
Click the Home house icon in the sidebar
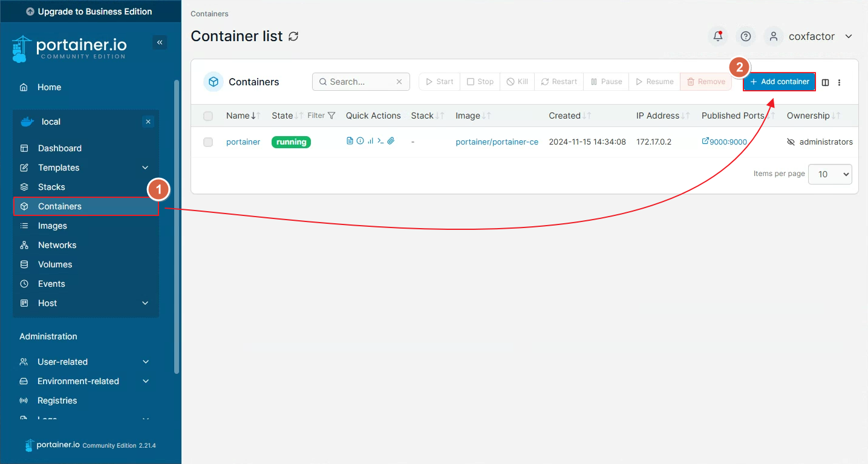(x=24, y=87)
